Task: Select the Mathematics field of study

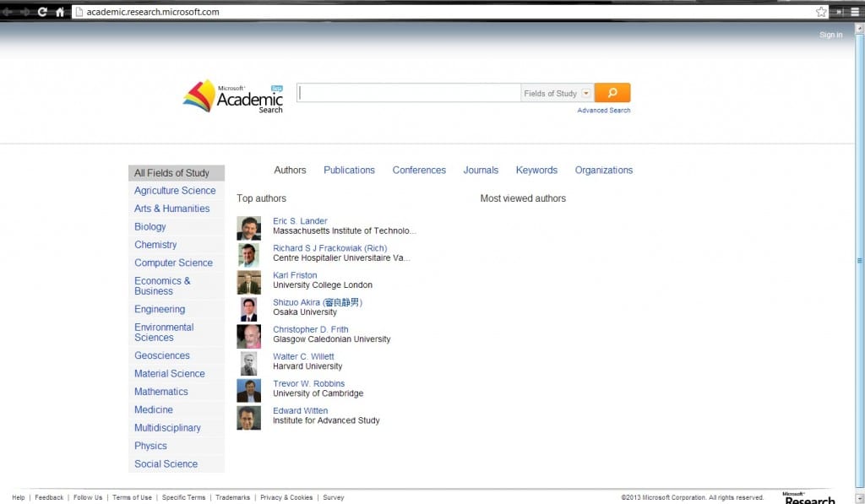Action: [160, 392]
